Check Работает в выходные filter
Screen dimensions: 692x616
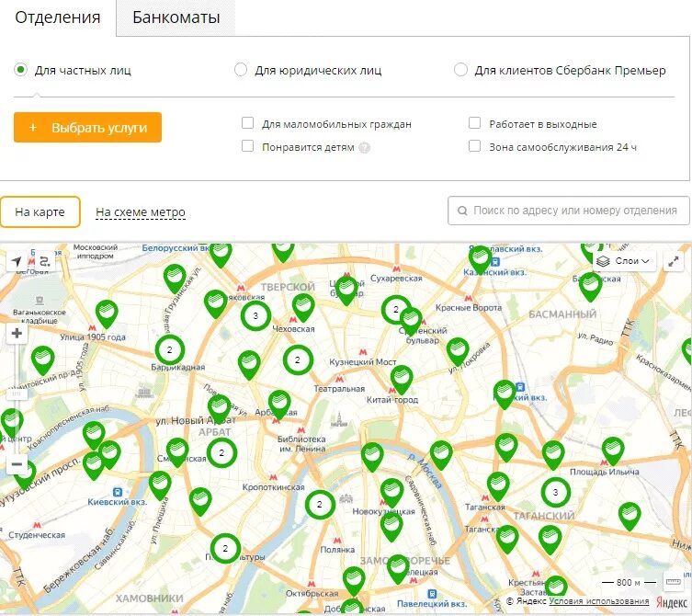(474, 123)
